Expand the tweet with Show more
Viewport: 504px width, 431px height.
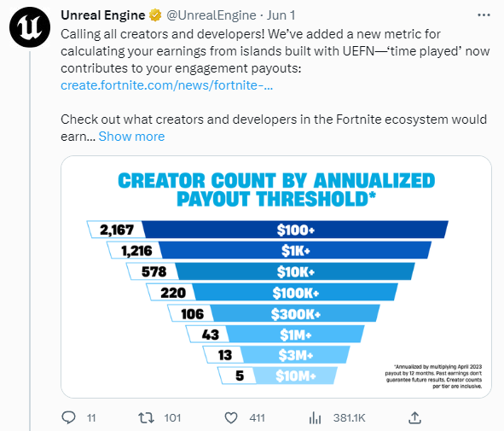tap(131, 137)
